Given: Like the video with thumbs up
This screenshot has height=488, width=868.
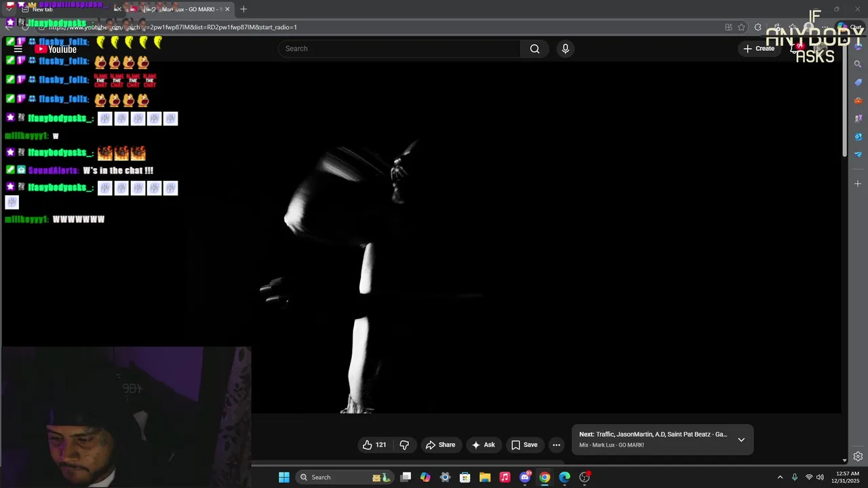Looking at the screenshot, I should 374,445.
